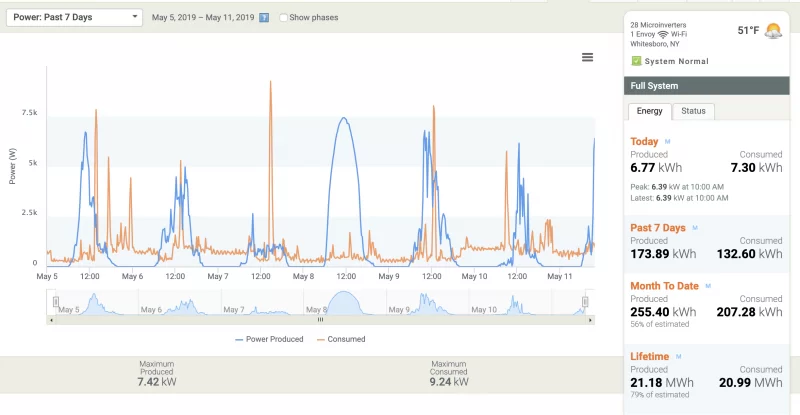
Task: Open the chart hamburger menu
Action: click(x=588, y=57)
